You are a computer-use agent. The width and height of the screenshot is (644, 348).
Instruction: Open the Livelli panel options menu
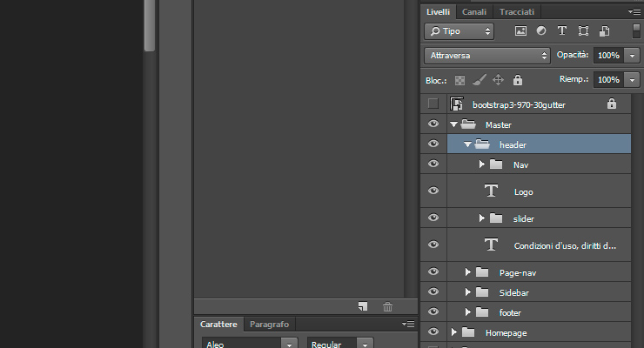click(634, 12)
